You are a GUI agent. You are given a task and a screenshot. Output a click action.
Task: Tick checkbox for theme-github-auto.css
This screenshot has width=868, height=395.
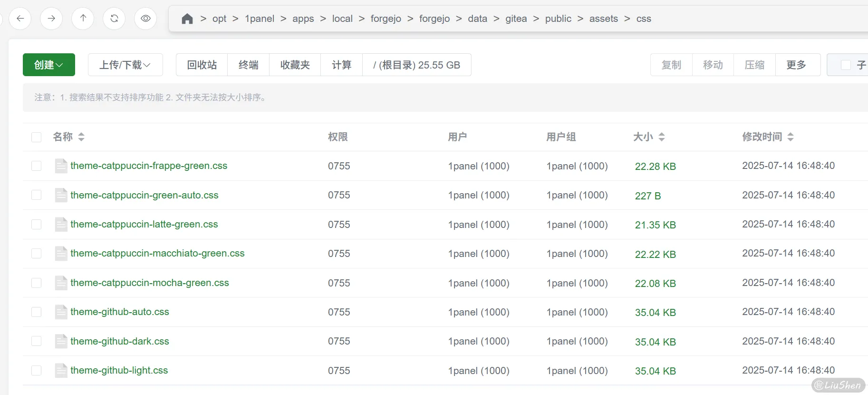point(36,312)
